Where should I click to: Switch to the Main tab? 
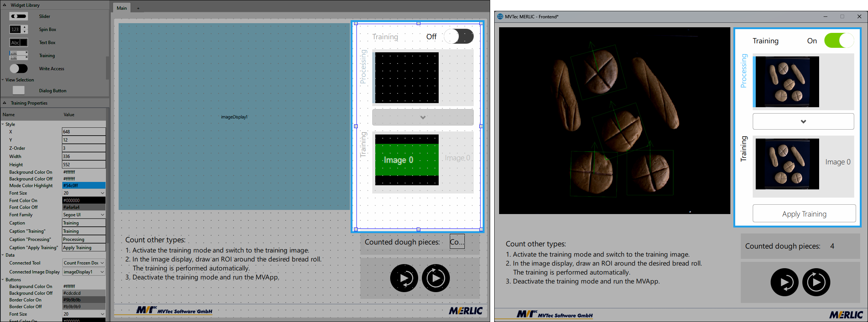(122, 8)
